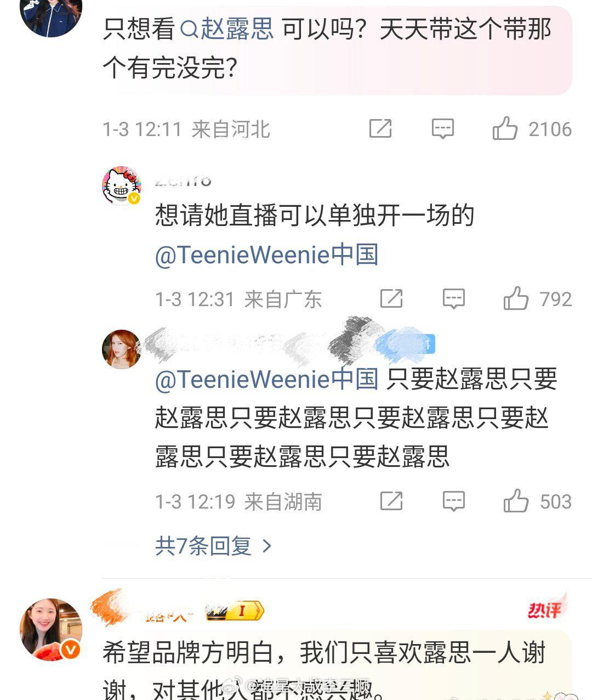Open @TeenieWeenie中国 mention in Hunan reply
The width and height of the screenshot is (592, 700).
tap(266, 379)
